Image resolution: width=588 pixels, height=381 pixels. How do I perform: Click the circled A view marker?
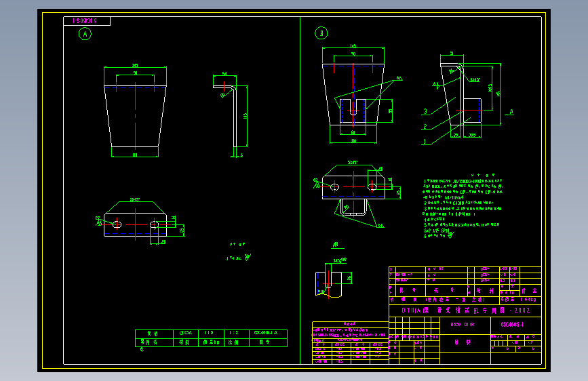[x=85, y=34]
